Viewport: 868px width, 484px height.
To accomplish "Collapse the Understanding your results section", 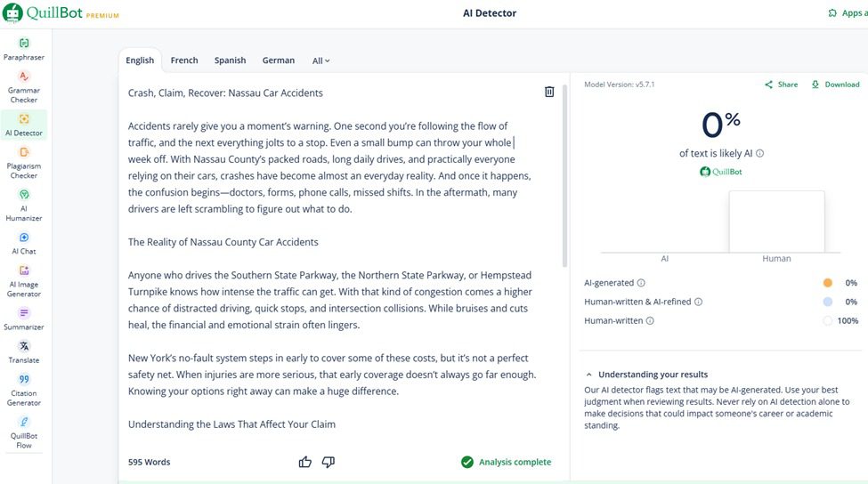I will [589, 375].
